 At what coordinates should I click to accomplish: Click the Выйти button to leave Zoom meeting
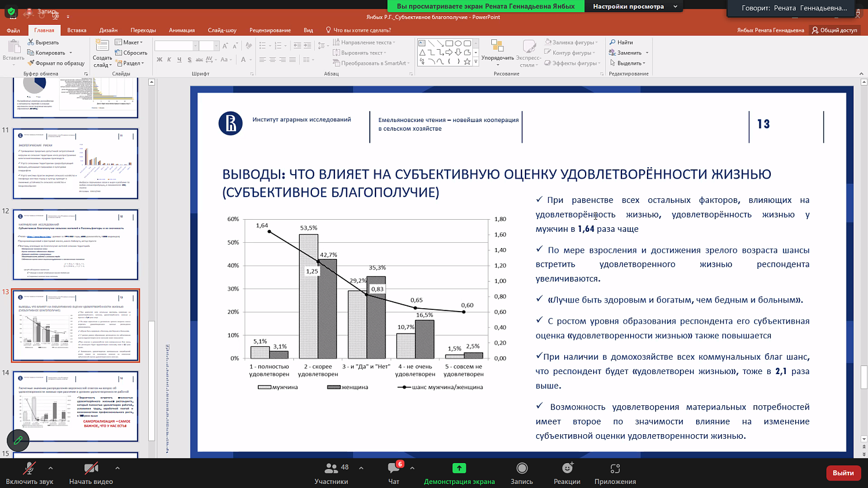(844, 472)
